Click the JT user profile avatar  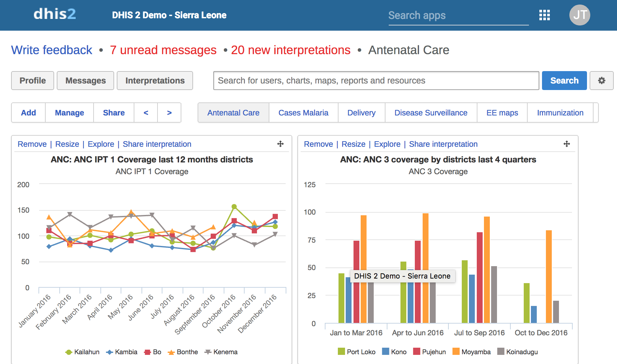(x=579, y=15)
